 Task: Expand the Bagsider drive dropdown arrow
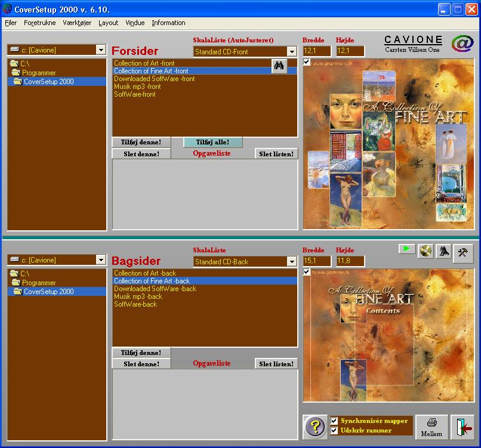click(x=101, y=259)
